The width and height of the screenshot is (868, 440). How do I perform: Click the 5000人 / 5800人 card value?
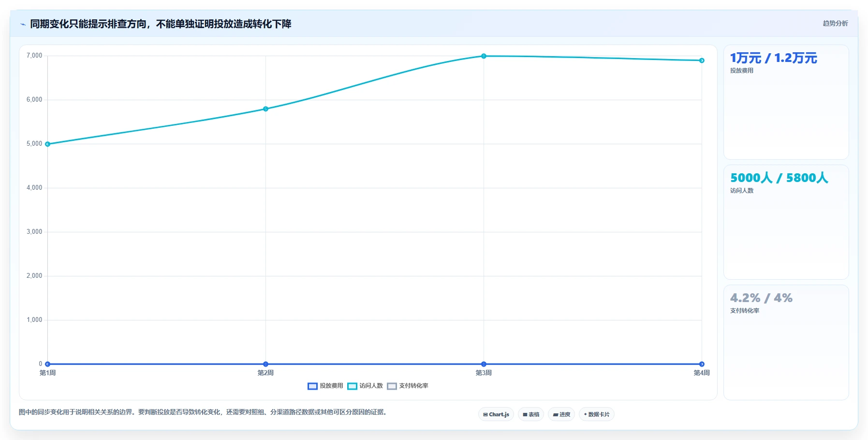[x=779, y=178]
